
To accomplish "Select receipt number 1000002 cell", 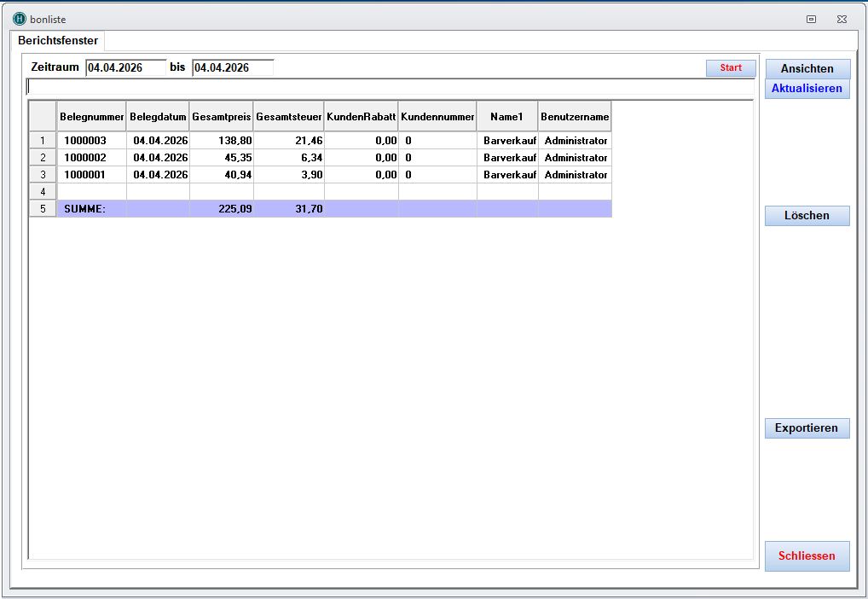I will (x=91, y=158).
